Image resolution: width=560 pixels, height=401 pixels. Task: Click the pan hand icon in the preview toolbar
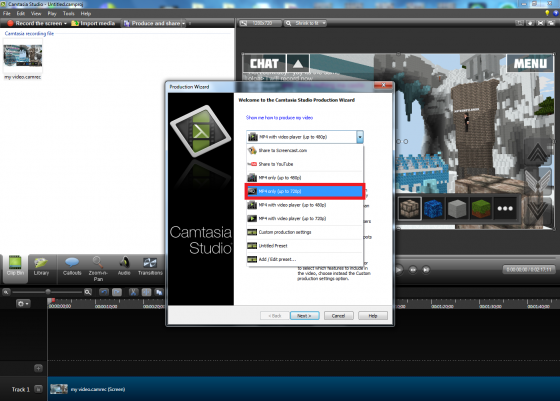pyautogui.click(x=530, y=23)
